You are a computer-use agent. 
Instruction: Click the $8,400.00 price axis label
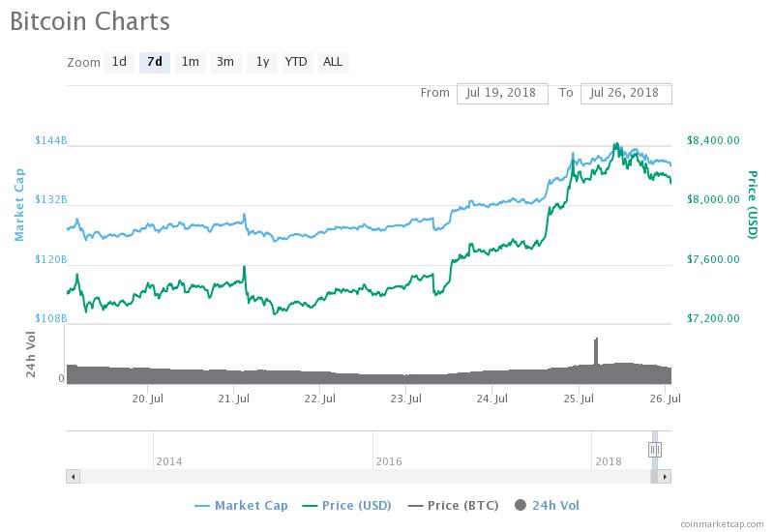(x=713, y=140)
